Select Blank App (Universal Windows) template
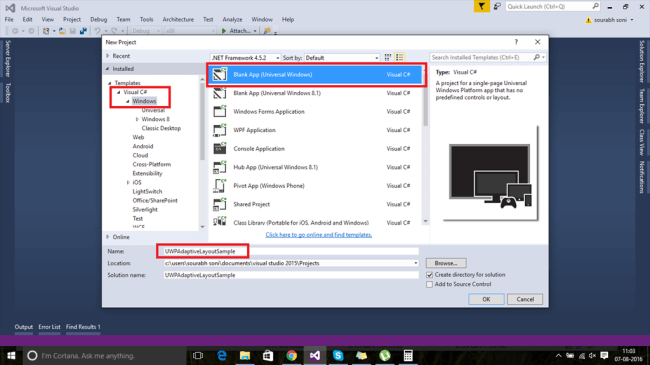Viewport: 650px width, 365px height. [316, 75]
